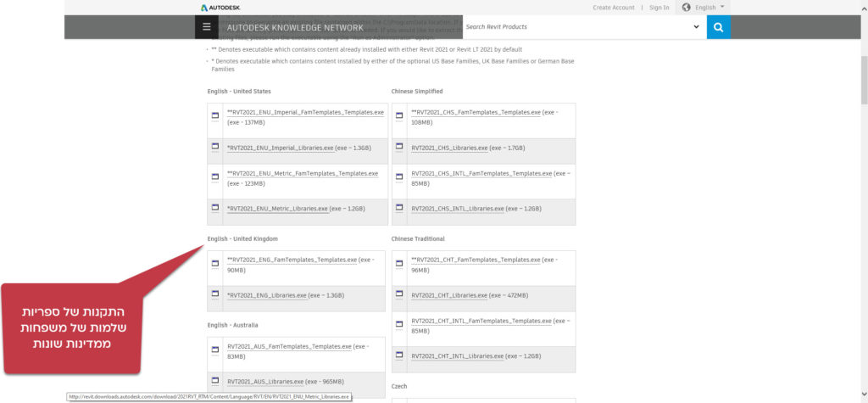
Task: Click the blue search magnifier button
Action: (718, 27)
